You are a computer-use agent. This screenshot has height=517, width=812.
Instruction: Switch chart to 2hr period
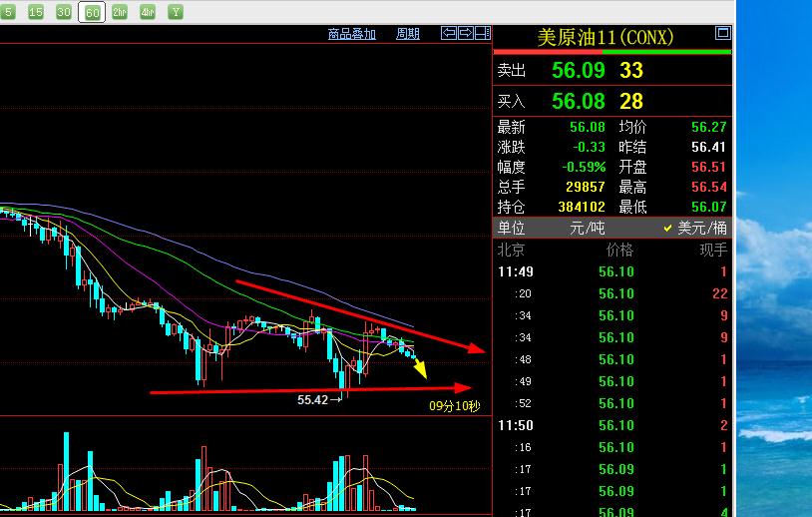coord(120,12)
